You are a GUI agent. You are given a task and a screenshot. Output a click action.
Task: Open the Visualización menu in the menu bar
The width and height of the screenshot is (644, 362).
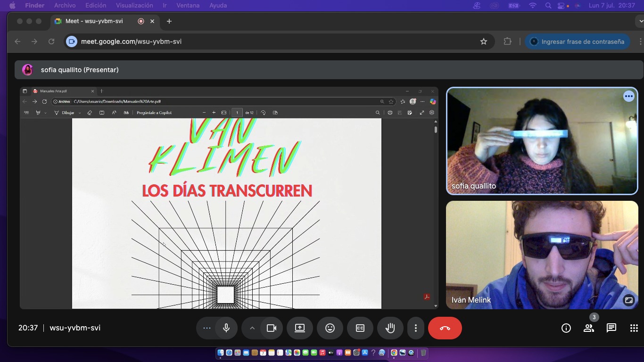133,5
